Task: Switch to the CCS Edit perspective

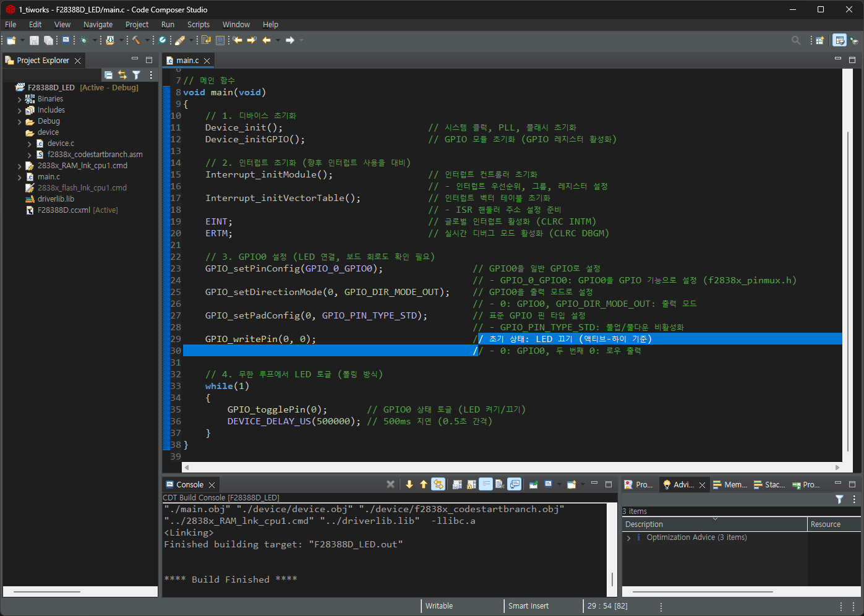Action: pos(839,40)
